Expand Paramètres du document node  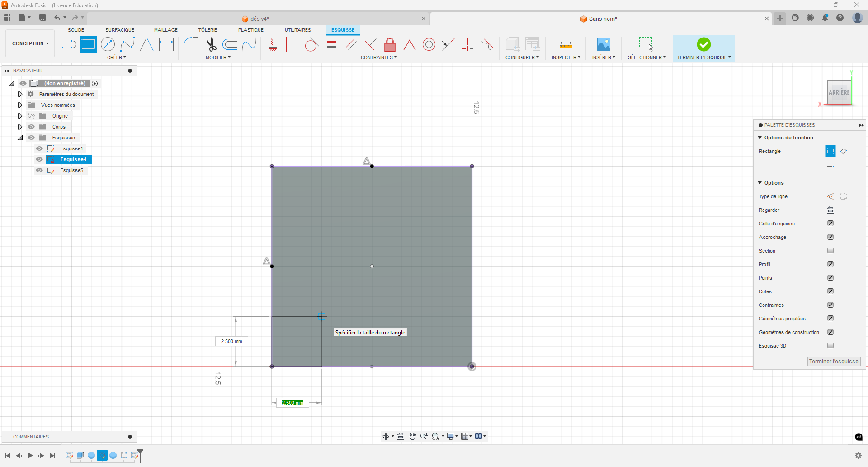pos(20,94)
